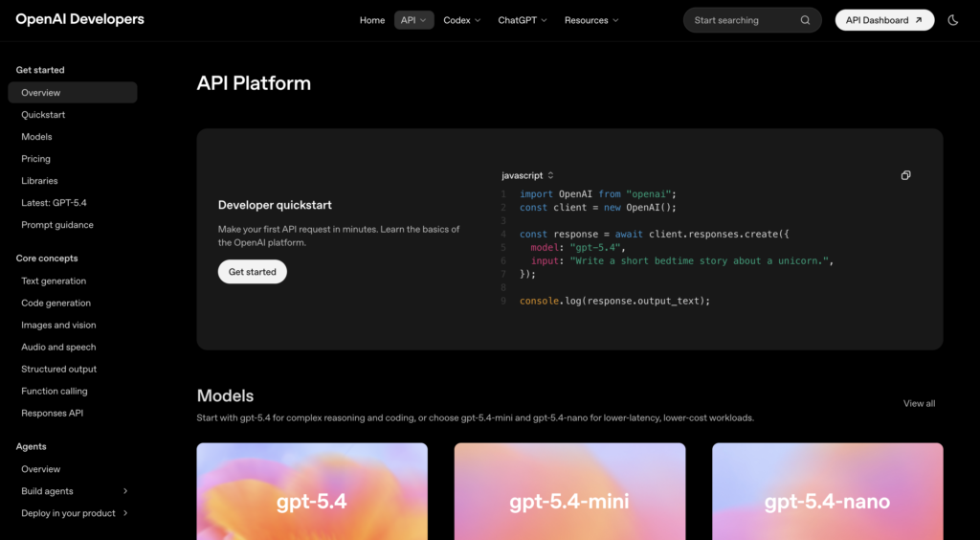Open the gpt-5.4 model card

pos(312,491)
